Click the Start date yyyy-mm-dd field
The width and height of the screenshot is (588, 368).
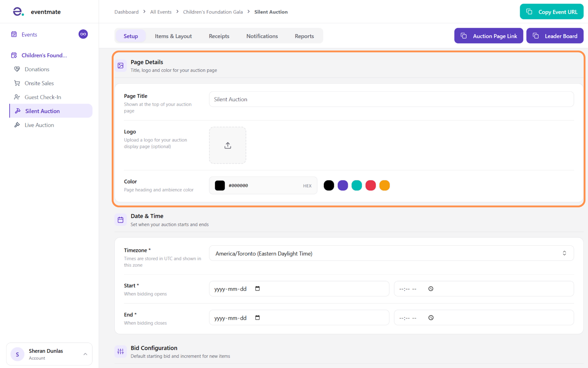[299, 289]
